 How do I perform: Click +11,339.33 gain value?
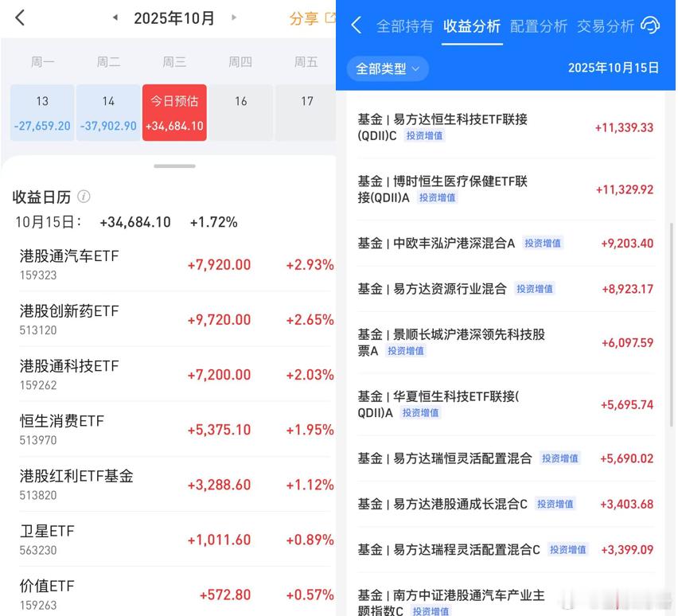click(624, 127)
